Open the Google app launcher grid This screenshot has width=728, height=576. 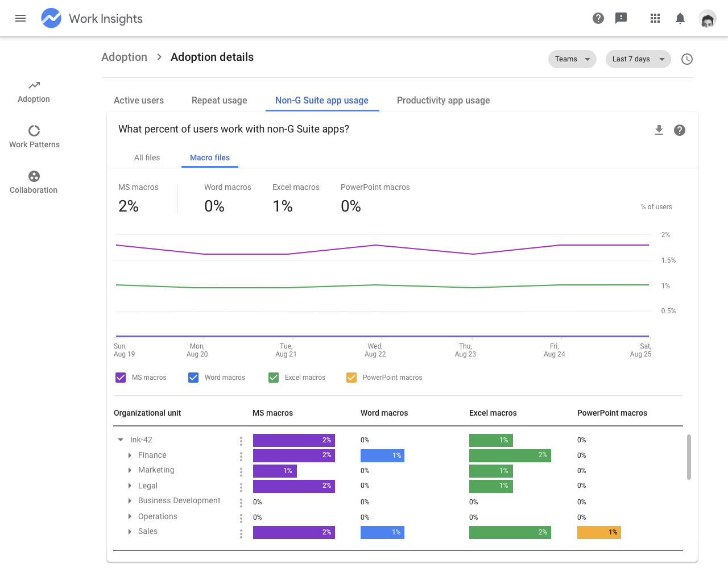point(655,18)
